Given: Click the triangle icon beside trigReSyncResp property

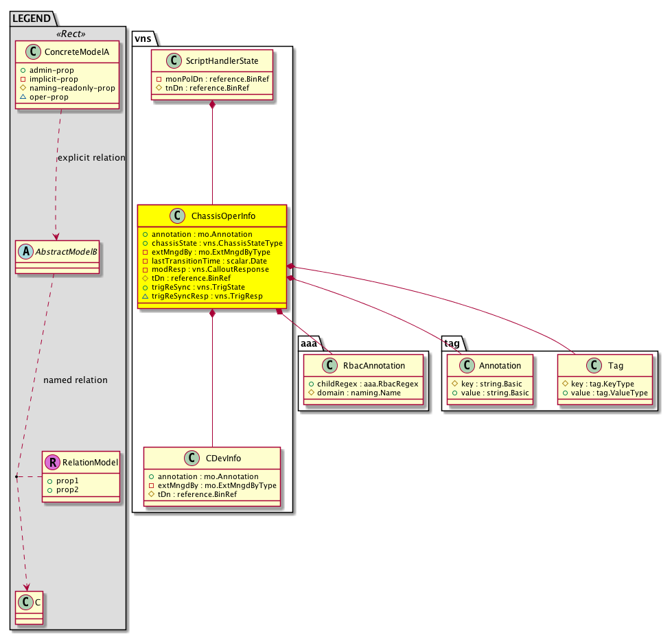Looking at the screenshot, I should pos(145,297).
